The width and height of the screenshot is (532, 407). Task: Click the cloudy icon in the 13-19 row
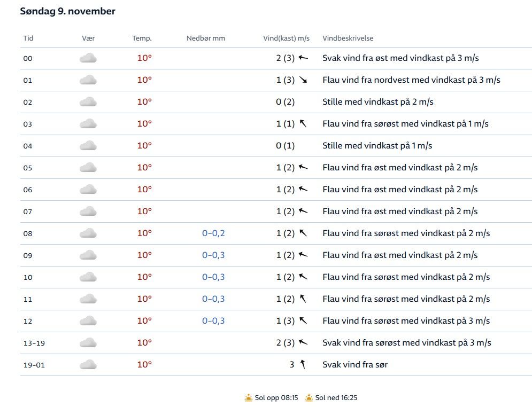pyautogui.click(x=88, y=343)
